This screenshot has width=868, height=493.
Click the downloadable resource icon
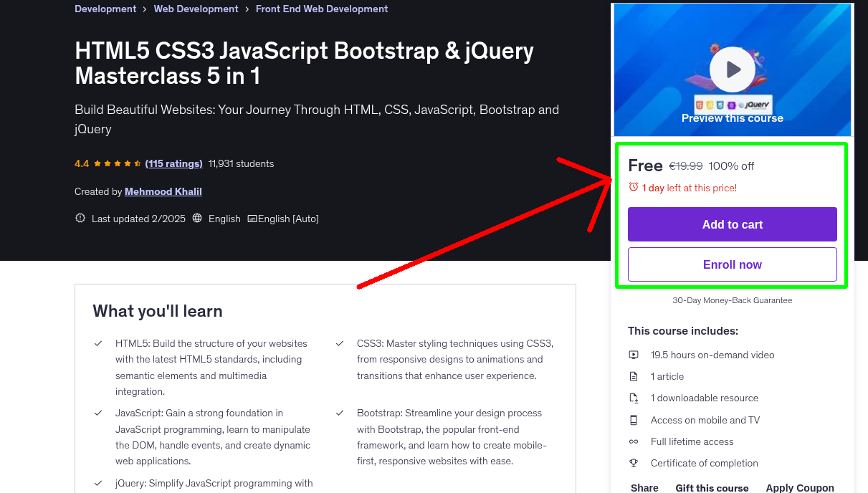click(634, 398)
